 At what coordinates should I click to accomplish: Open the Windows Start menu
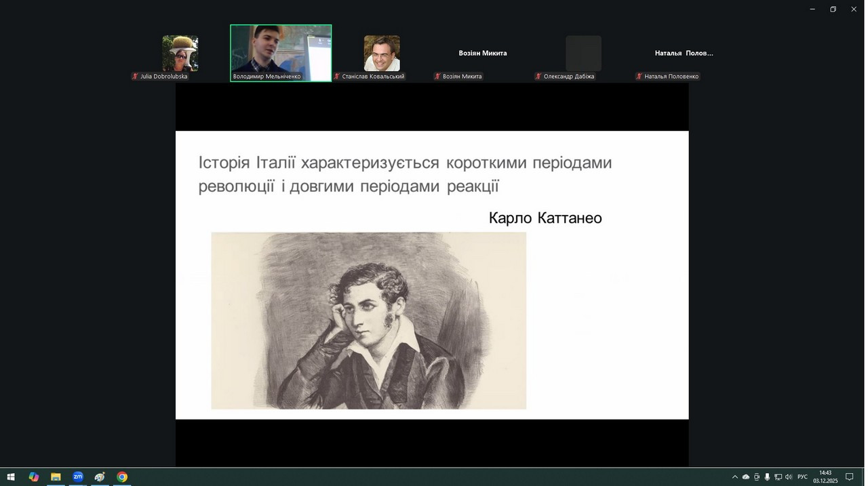[x=11, y=477]
